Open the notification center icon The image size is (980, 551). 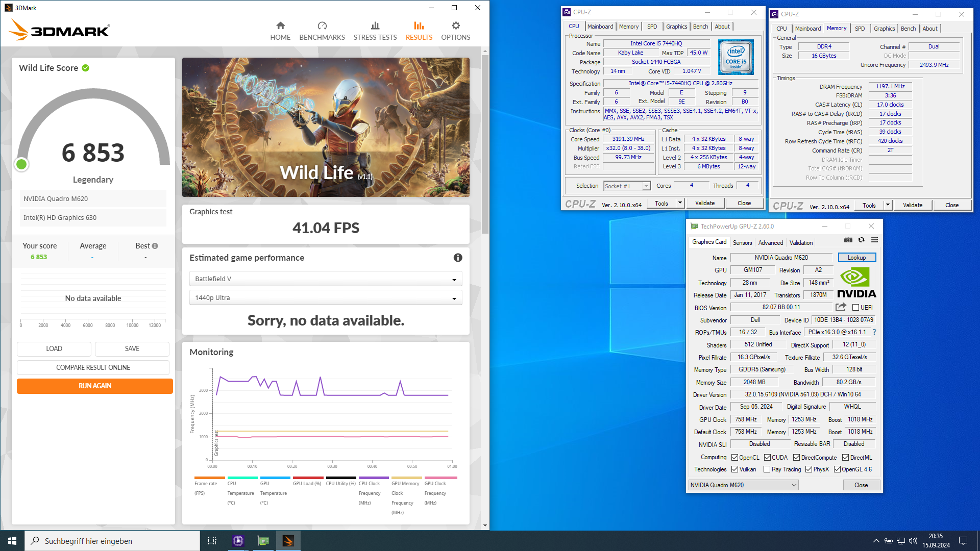click(963, 541)
